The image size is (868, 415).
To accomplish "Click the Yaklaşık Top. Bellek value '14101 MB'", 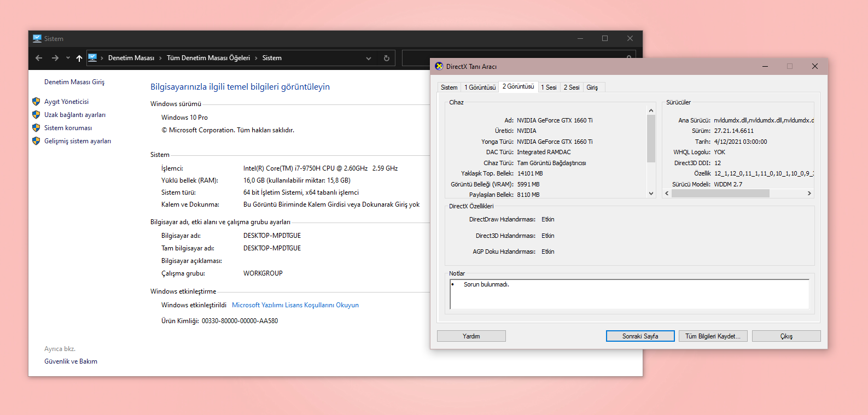I will point(530,173).
